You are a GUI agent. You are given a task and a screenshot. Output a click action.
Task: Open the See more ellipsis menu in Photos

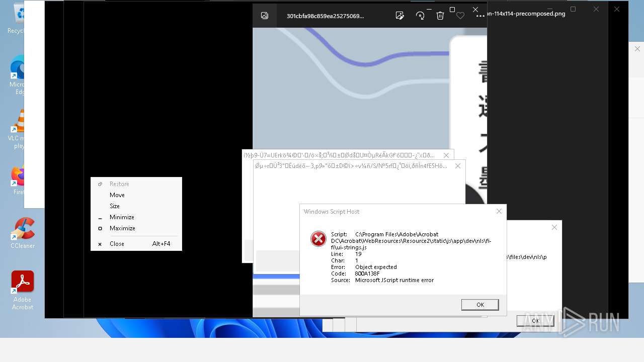[x=480, y=16]
